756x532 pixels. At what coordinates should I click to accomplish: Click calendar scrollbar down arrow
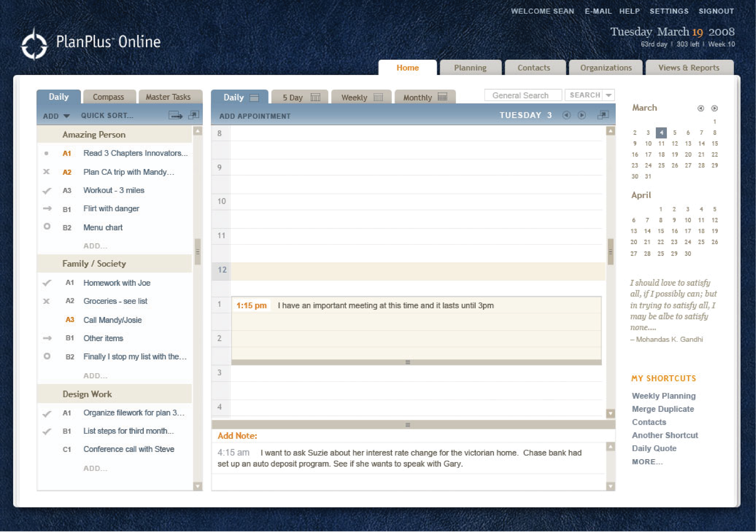[611, 414]
